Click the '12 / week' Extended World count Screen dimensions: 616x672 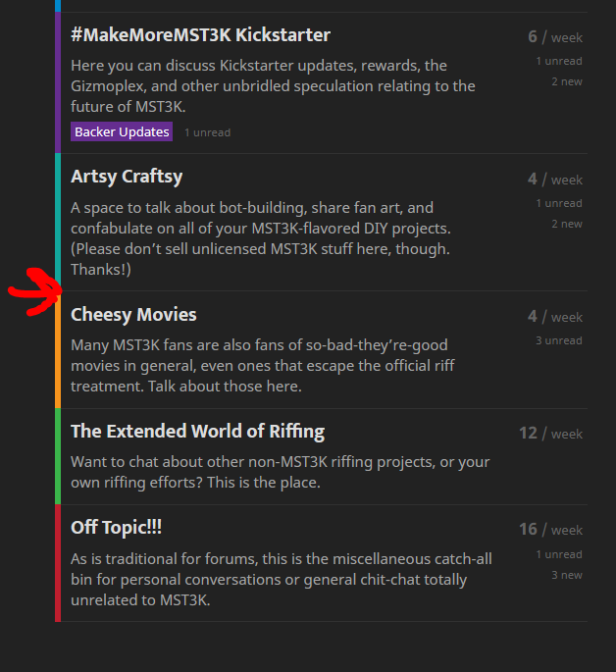coord(551,434)
